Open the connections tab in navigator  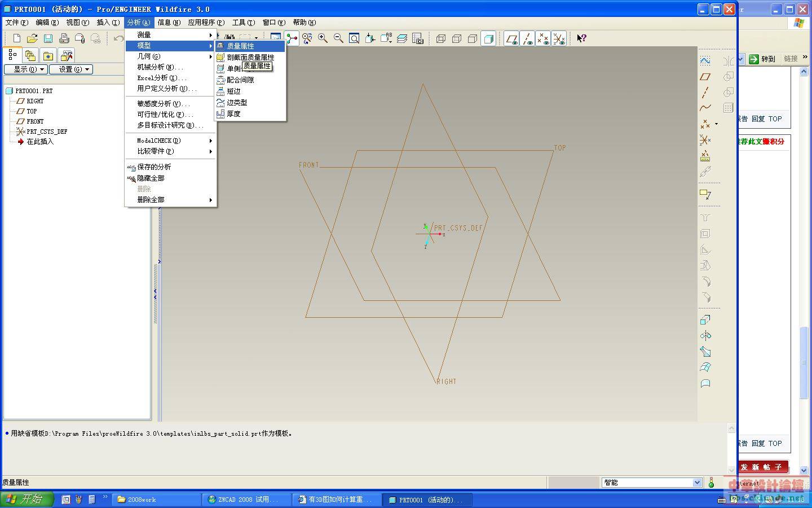(x=67, y=55)
